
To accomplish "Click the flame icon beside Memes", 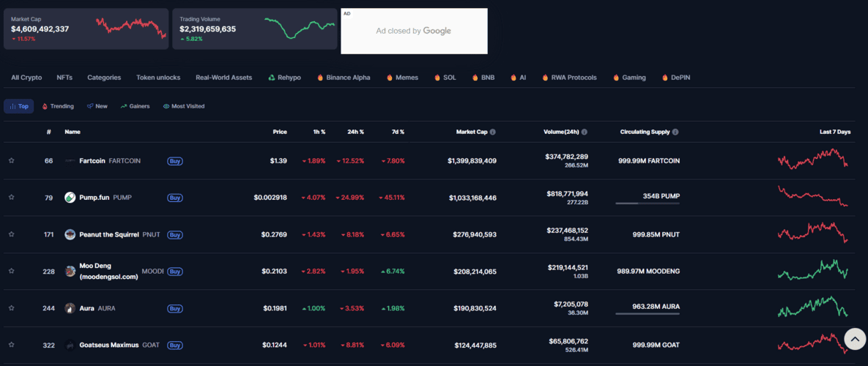I will tap(389, 78).
